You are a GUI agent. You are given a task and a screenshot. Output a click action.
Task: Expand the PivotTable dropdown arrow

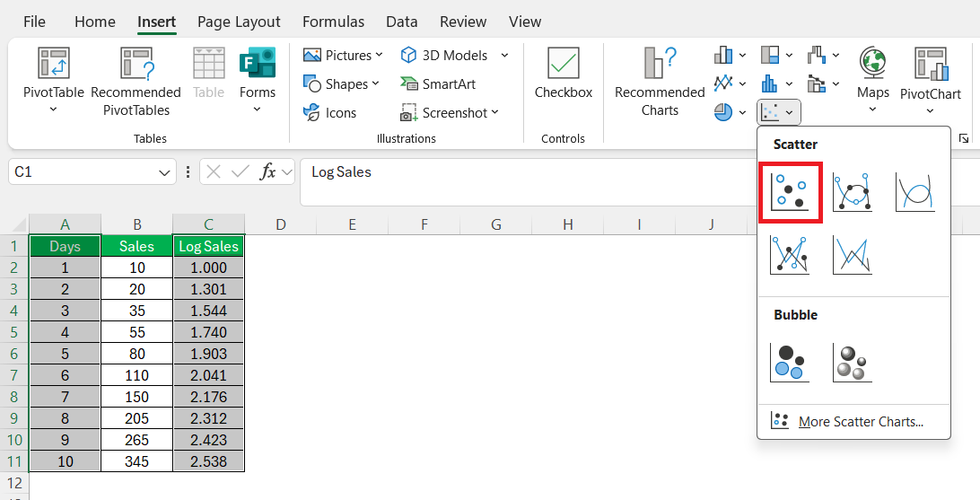[x=53, y=110]
